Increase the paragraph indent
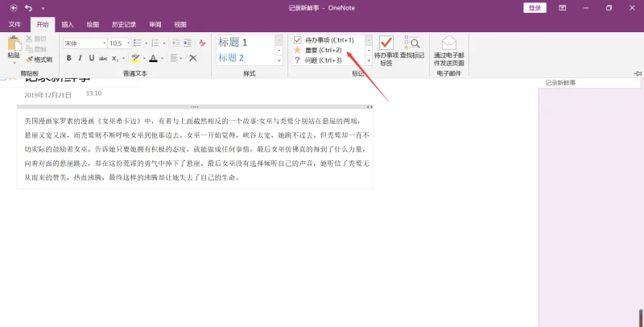Viewport: 644px width, 327px height. [188, 43]
